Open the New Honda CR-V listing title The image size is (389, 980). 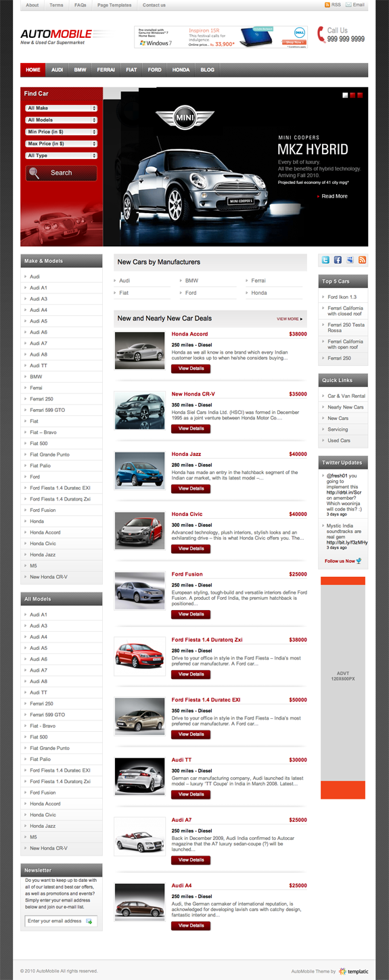193,394
